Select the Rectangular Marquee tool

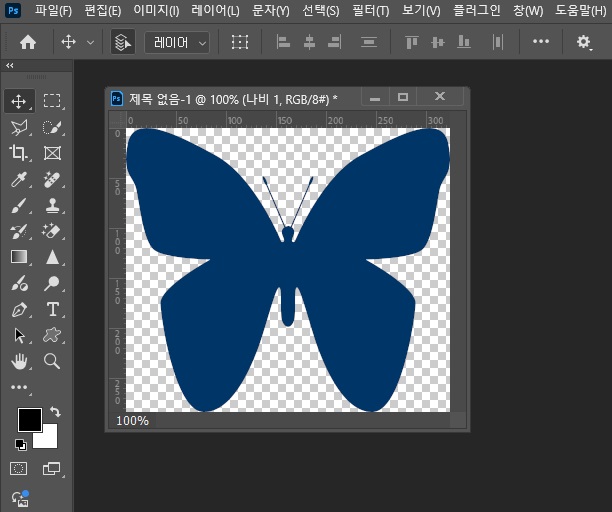tap(52, 101)
